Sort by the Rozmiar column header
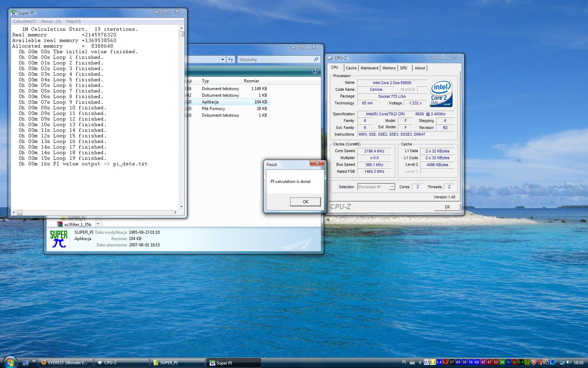The image size is (588, 368). pyautogui.click(x=255, y=81)
